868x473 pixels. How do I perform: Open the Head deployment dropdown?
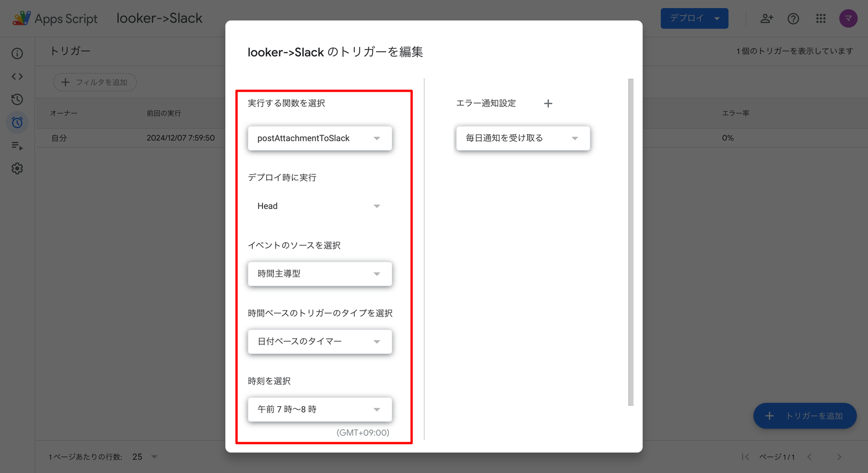[320, 206]
